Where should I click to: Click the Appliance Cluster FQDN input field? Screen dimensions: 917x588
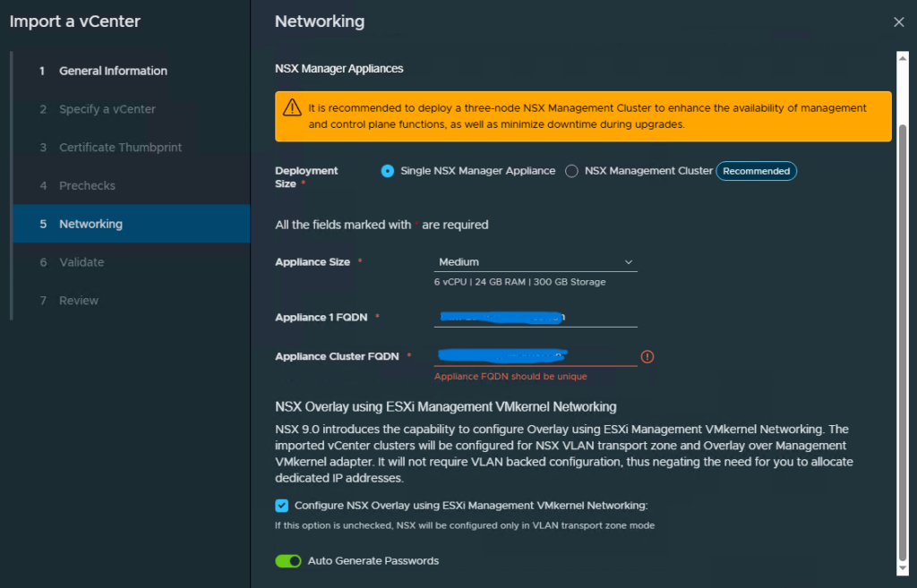(535, 356)
